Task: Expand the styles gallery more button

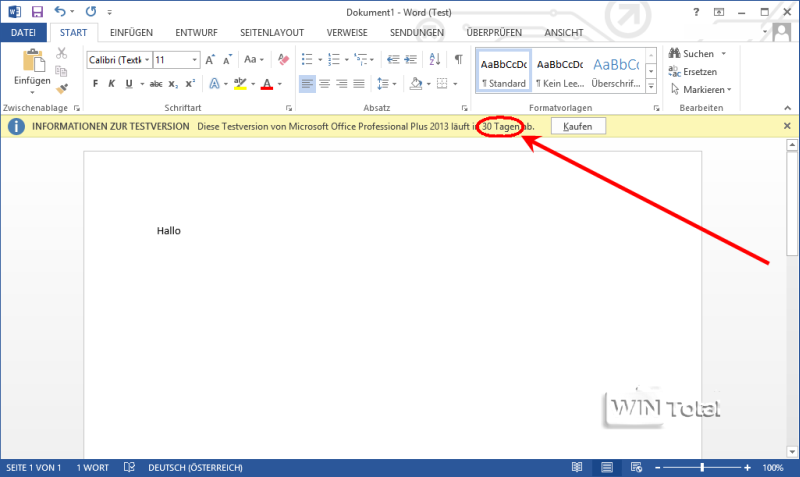Action: click(651, 87)
